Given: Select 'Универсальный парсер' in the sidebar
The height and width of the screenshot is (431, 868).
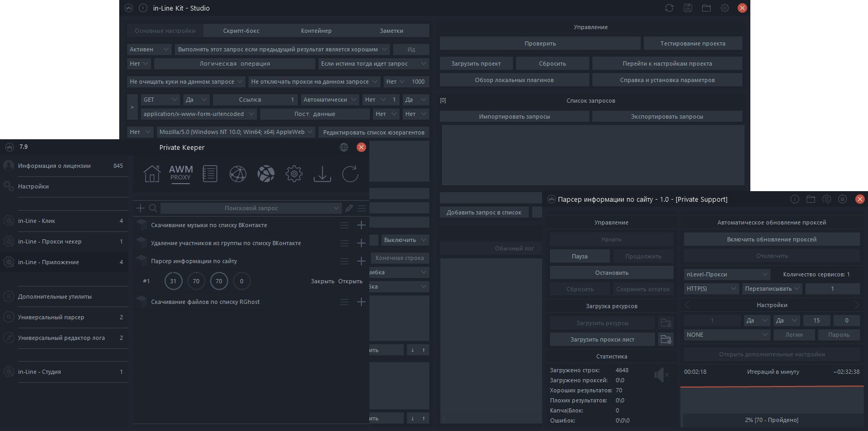Looking at the screenshot, I should [64, 317].
